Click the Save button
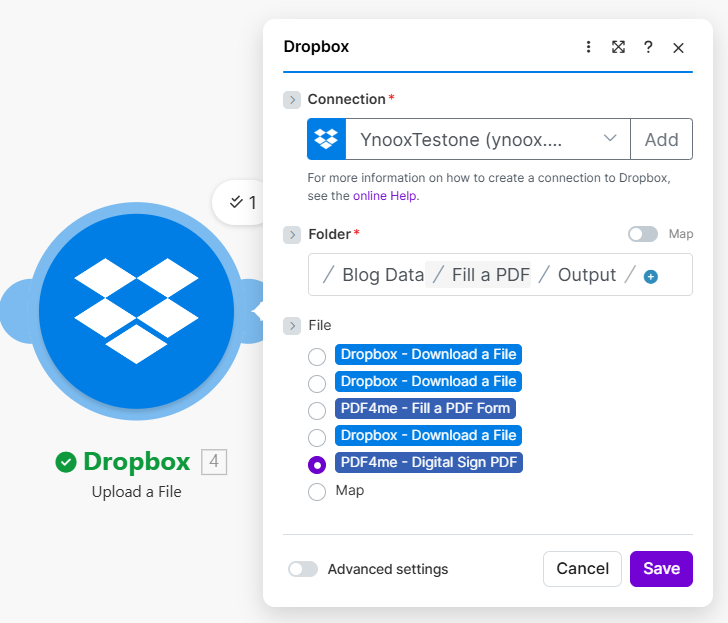 click(661, 569)
